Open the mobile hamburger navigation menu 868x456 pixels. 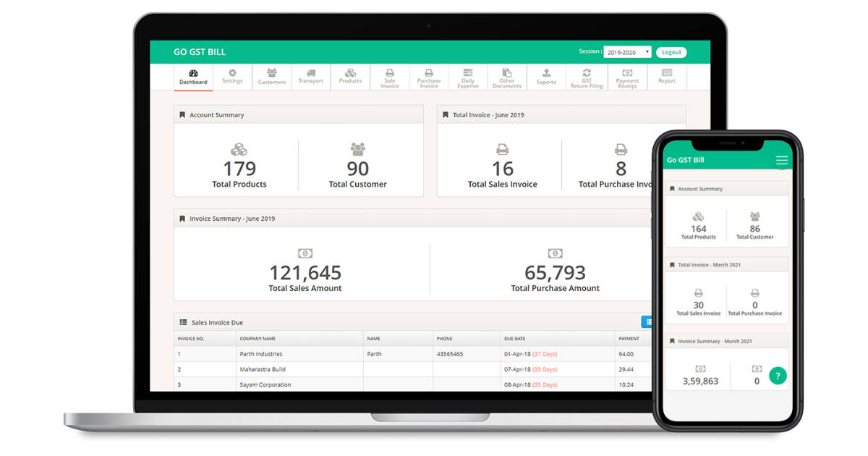click(x=782, y=161)
